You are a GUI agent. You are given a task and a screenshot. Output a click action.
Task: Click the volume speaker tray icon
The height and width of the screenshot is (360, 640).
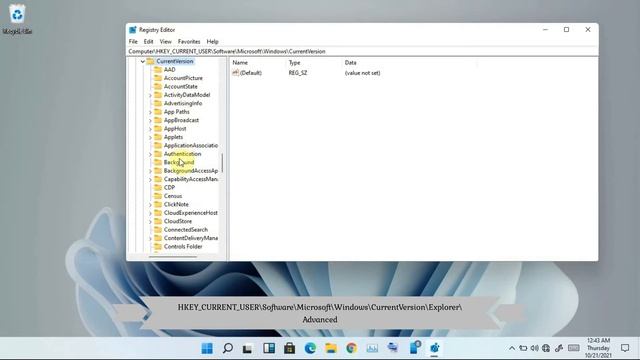coord(535,348)
